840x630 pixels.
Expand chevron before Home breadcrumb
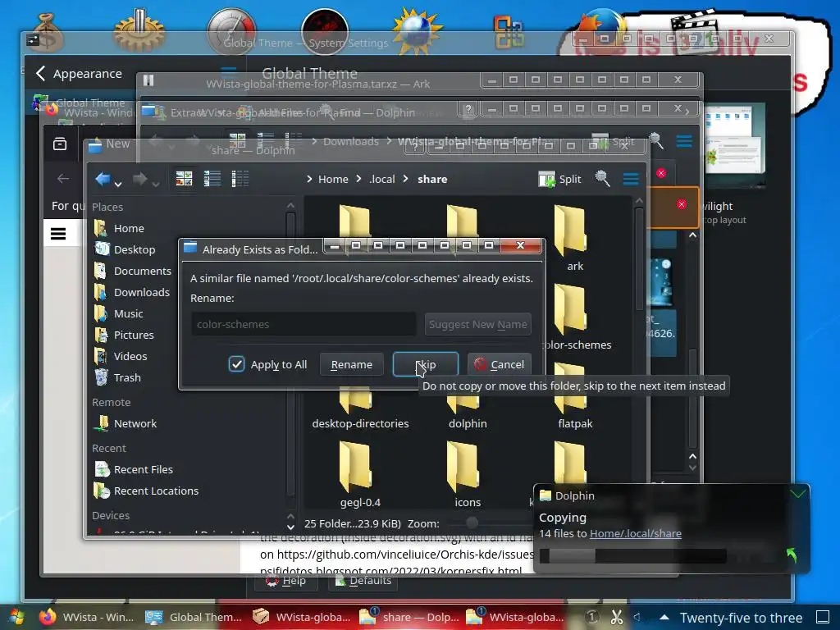tap(309, 179)
